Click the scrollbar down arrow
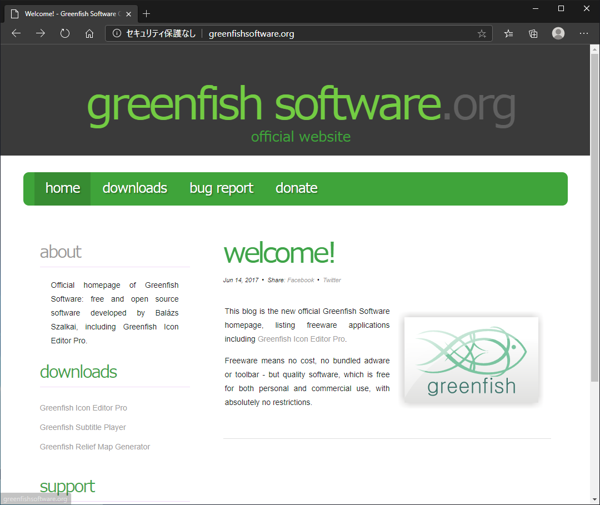The width and height of the screenshot is (600, 505). coord(594,499)
